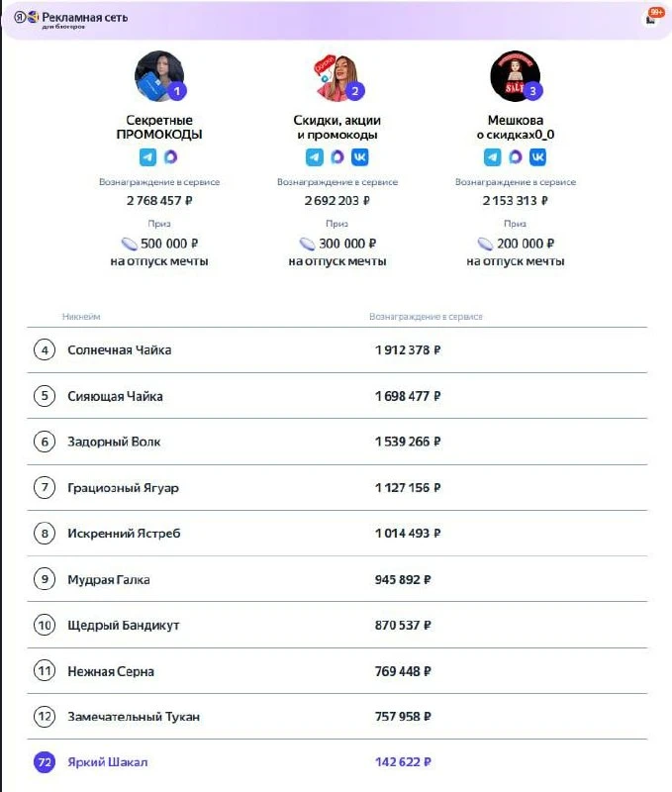Open Telegram icon under Скидки, акции и промокоды
This screenshot has width=672, height=792.
[314, 157]
